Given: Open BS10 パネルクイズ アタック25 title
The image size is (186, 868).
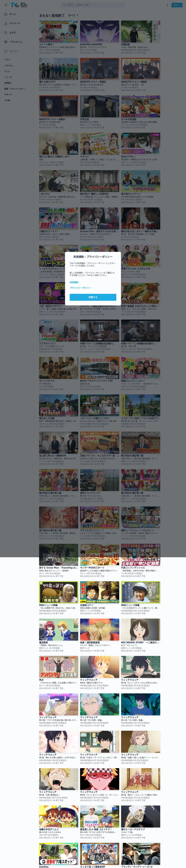Looking at the screenshot, I should pyautogui.click(x=96, y=381).
